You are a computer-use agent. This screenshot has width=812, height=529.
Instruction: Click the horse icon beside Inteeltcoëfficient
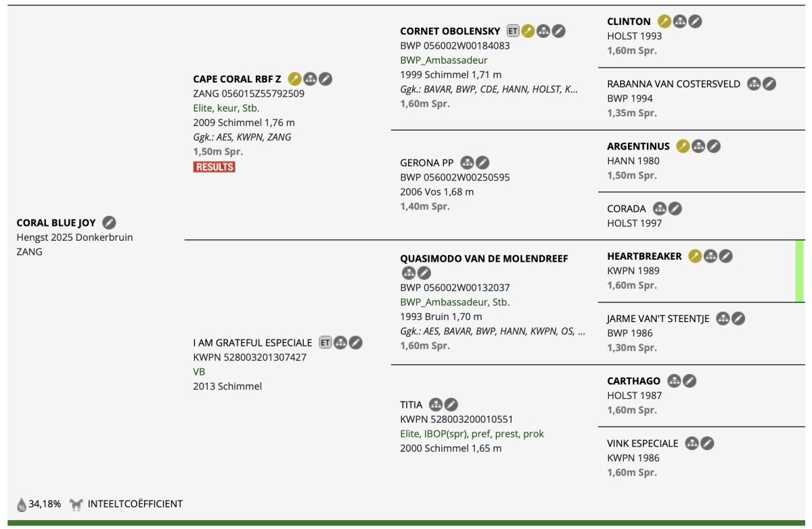[76, 504]
